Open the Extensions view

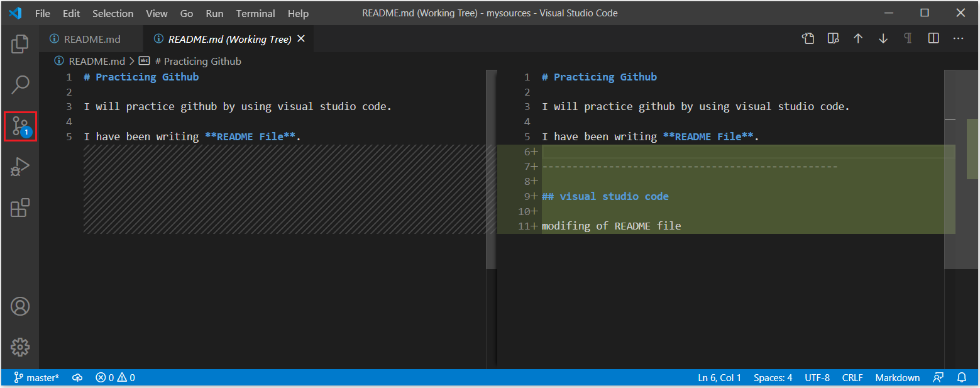(x=20, y=208)
